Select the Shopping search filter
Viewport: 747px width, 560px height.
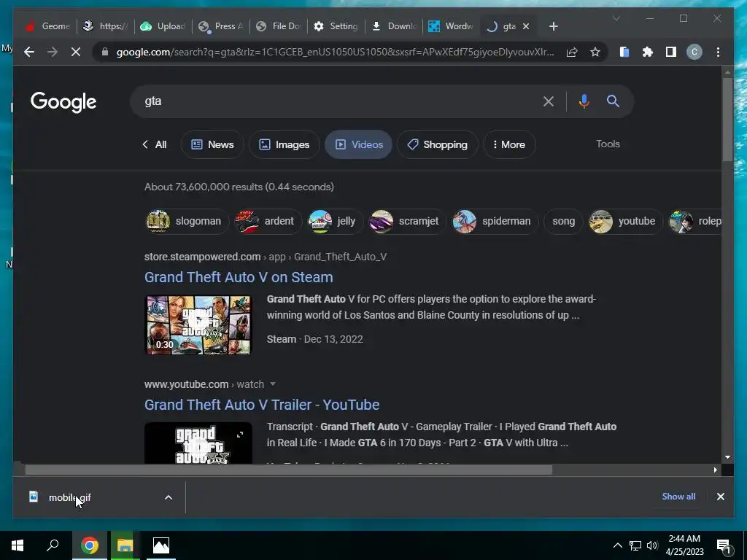(438, 144)
